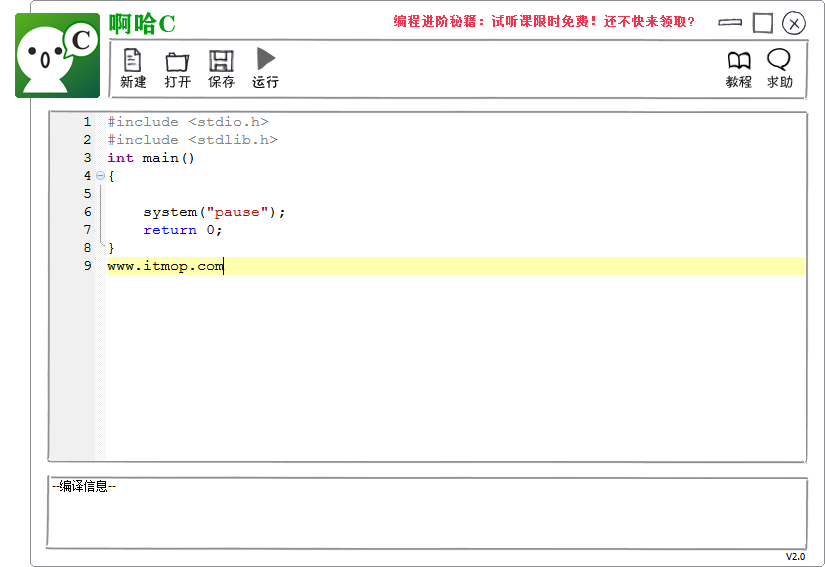Viewport: 825px width, 567px height.
Task: Click the help (求助) speech bubble icon
Action: coord(779,67)
